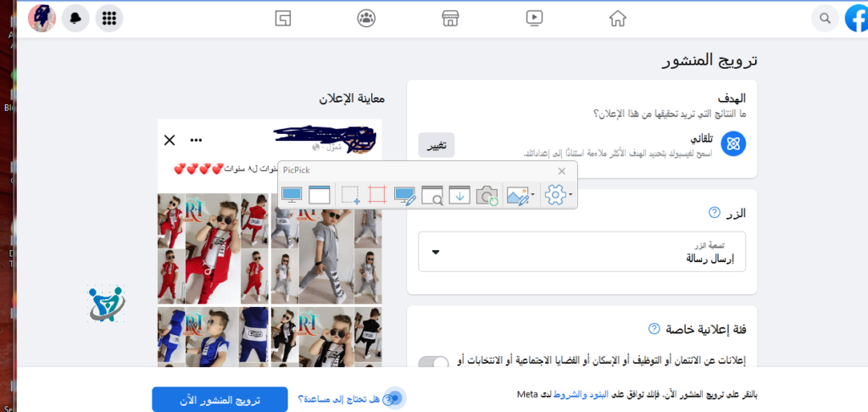Image resolution: width=868 pixels, height=412 pixels.
Task: Open the nine-dot apps menu icon
Action: tap(108, 18)
